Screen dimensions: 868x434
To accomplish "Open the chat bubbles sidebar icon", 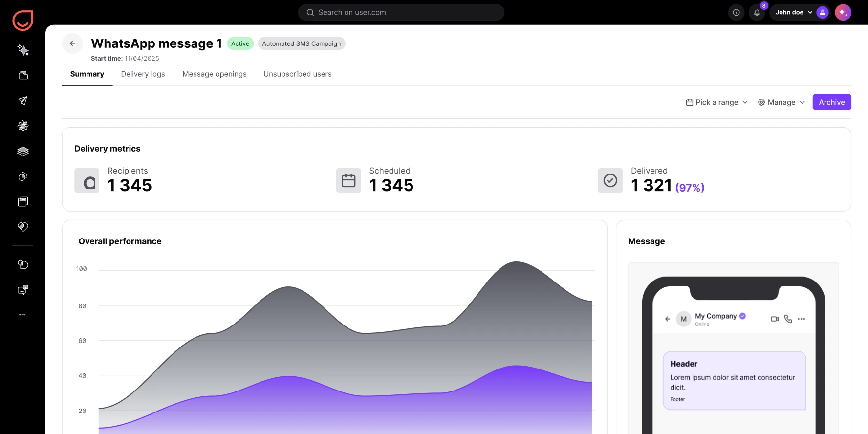I will point(23,264).
